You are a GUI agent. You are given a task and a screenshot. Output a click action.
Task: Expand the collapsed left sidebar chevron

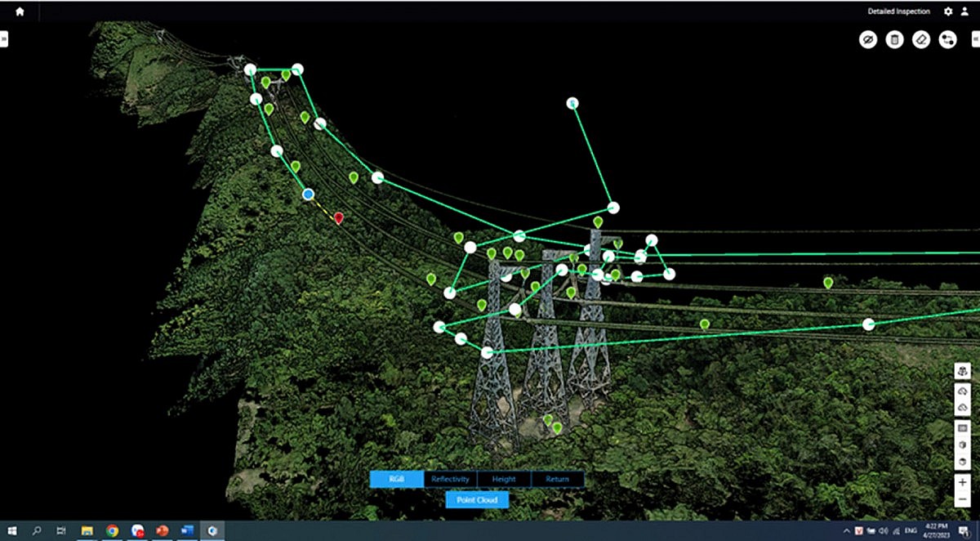click(x=3, y=38)
